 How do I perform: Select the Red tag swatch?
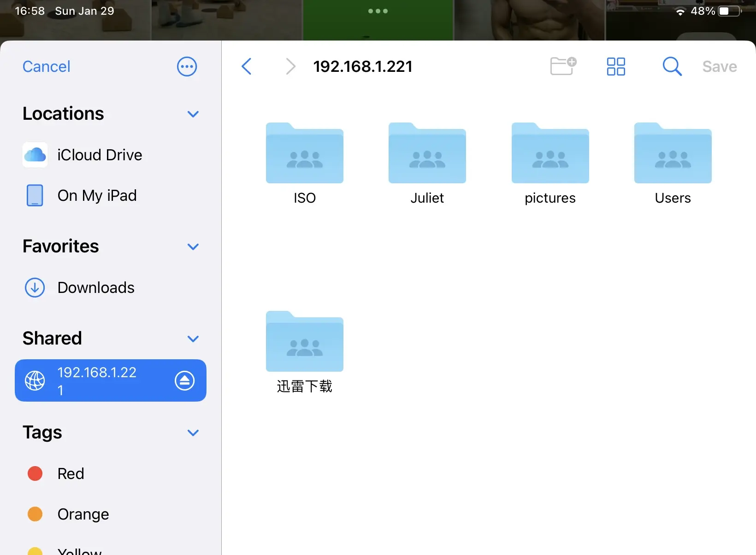[x=35, y=473]
